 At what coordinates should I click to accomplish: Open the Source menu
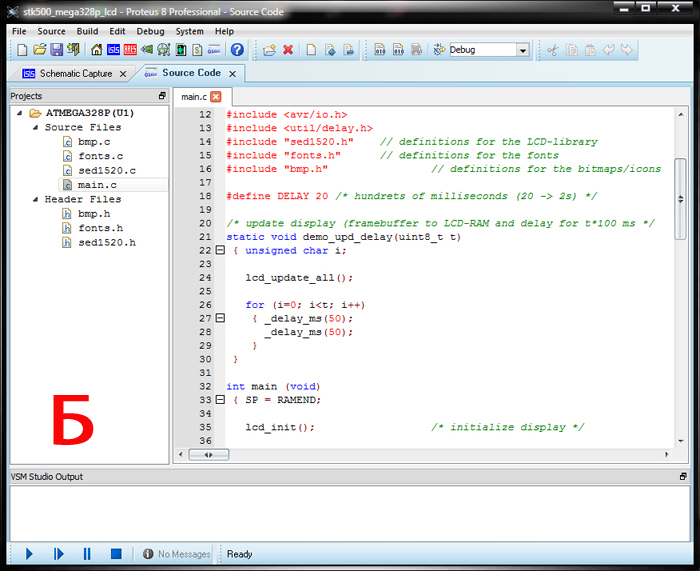pos(51,31)
